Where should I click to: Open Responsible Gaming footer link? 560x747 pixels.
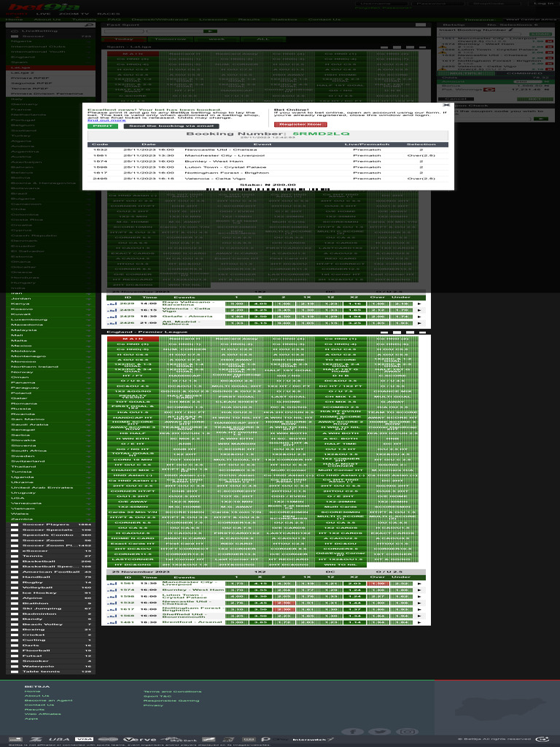(171, 701)
